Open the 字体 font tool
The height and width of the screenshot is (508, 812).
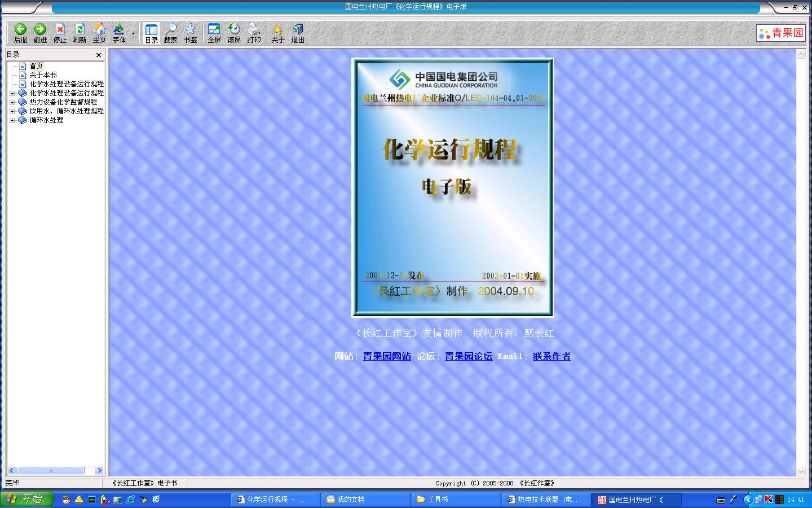coord(119,33)
